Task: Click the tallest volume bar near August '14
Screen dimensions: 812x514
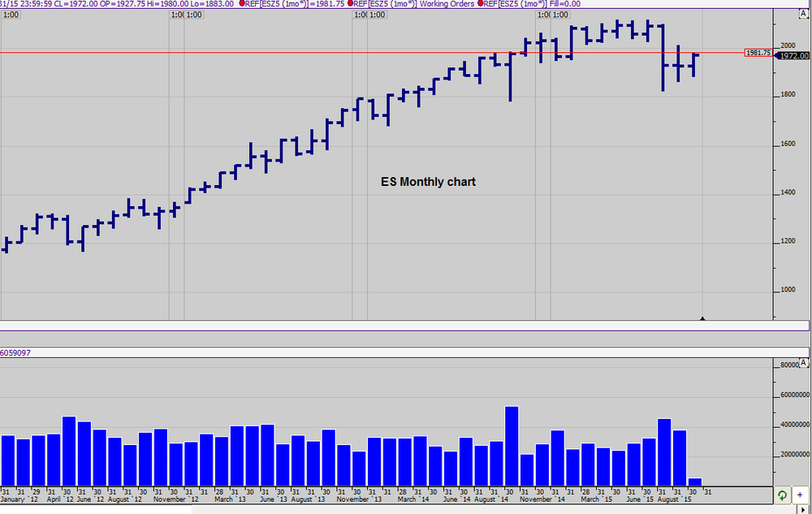Action: [512, 446]
